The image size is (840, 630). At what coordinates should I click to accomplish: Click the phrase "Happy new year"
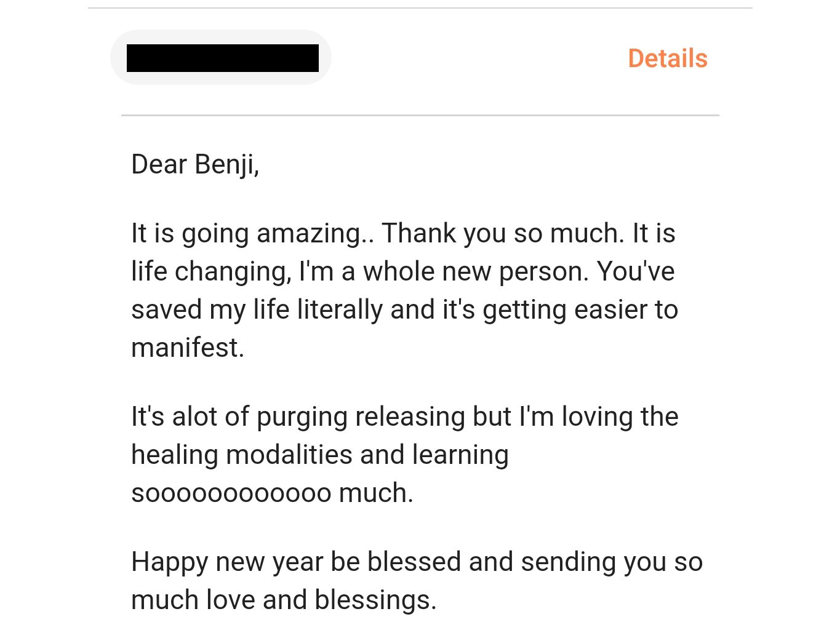point(227,562)
